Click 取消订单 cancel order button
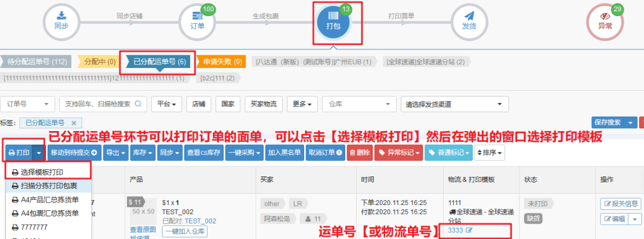The height and width of the screenshot is (239, 644). (326, 153)
